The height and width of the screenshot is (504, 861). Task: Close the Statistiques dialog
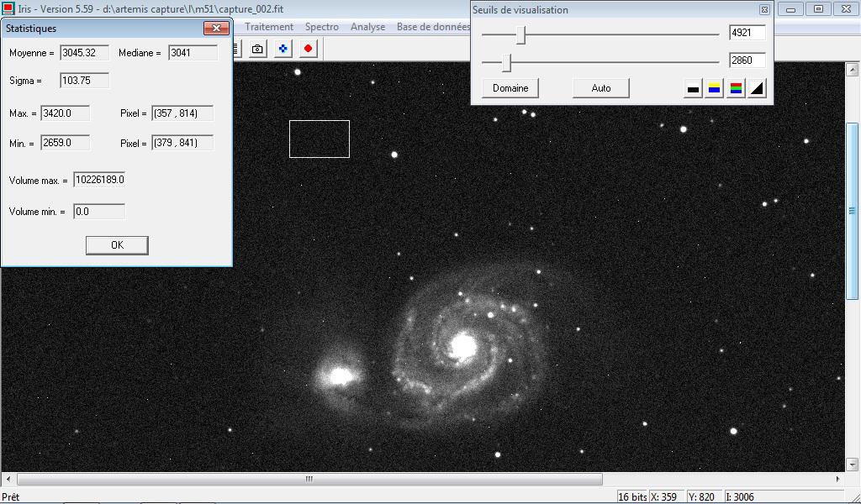pos(216,28)
